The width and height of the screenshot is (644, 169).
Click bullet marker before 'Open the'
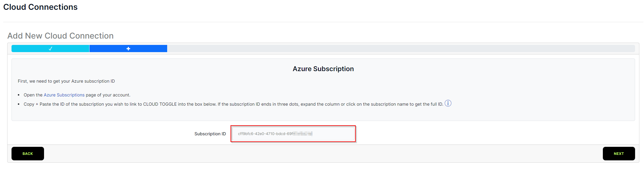tap(19, 95)
